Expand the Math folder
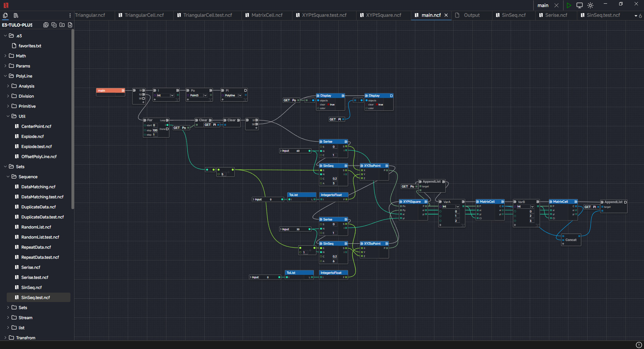644x349 pixels. tap(21, 56)
